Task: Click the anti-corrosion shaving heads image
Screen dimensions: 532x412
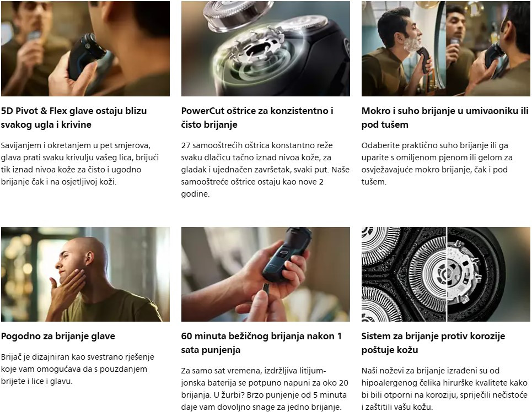Action: tap(446, 274)
